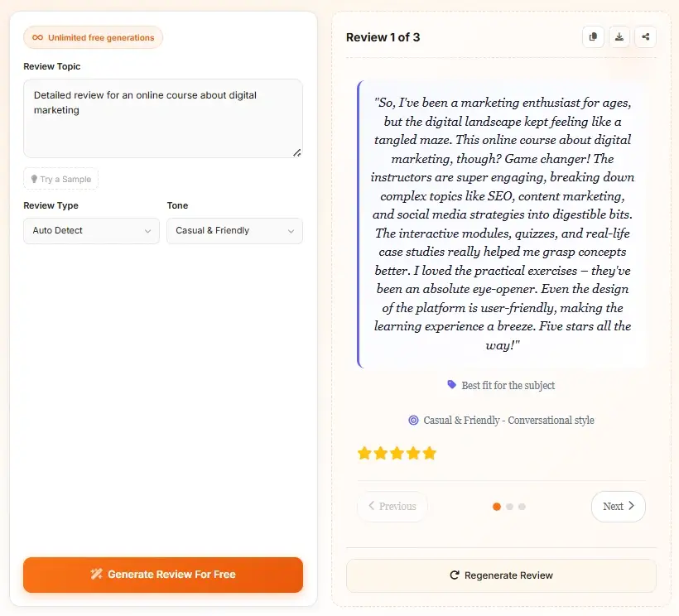The width and height of the screenshot is (679, 616).
Task: Click the Review 1 of 3 heading
Action: click(383, 37)
